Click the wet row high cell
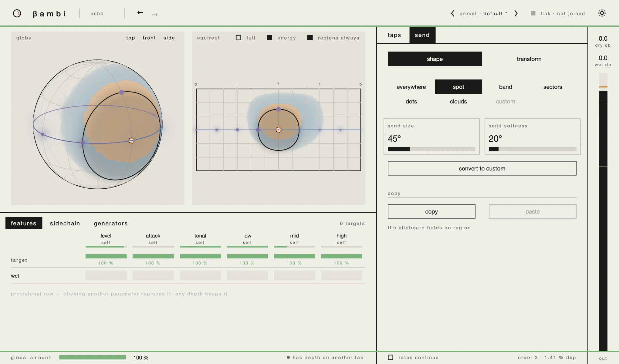619x364 pixels. [342, 275]
